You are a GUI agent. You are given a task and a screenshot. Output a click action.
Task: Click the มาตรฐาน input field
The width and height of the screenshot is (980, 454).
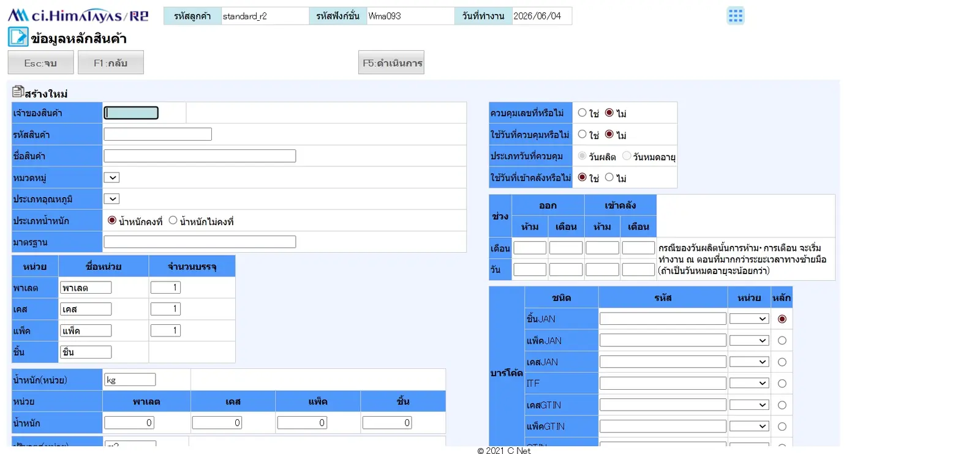[x=200, y=242]
